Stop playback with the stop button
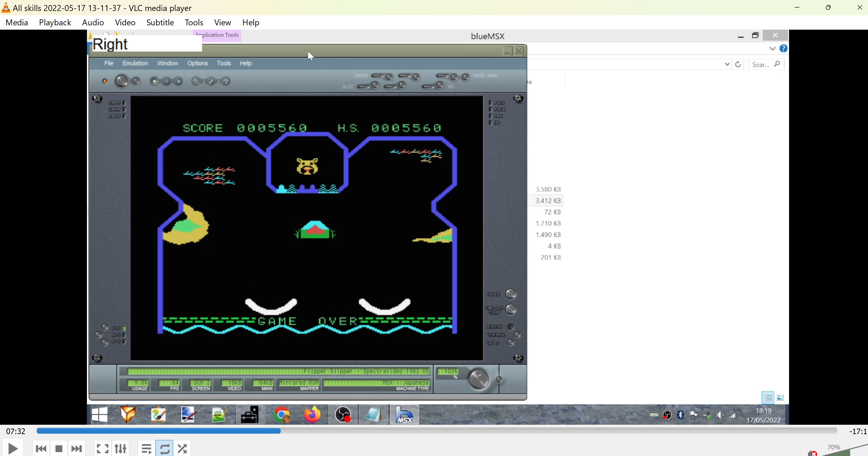 point(59,448)
